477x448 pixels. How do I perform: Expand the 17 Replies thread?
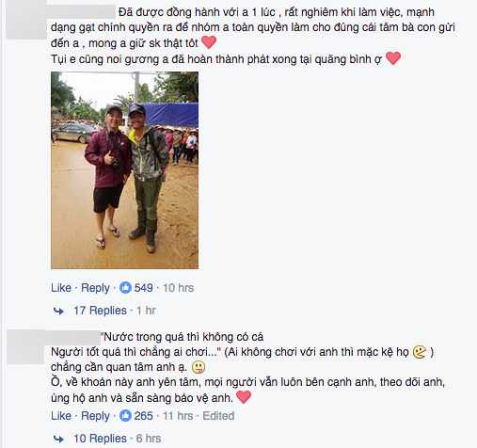[x=100, y=311]
